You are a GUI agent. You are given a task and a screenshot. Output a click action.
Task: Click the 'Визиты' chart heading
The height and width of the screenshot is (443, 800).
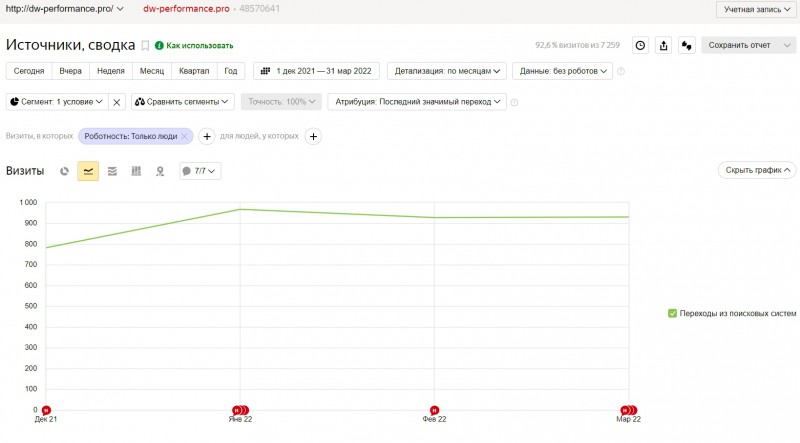pos(25,170)
